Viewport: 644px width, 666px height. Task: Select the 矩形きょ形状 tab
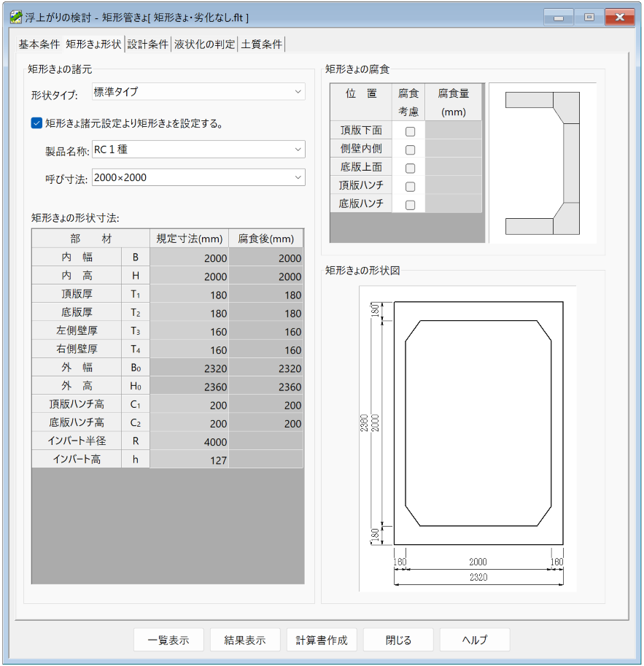[x=93, y=44]
